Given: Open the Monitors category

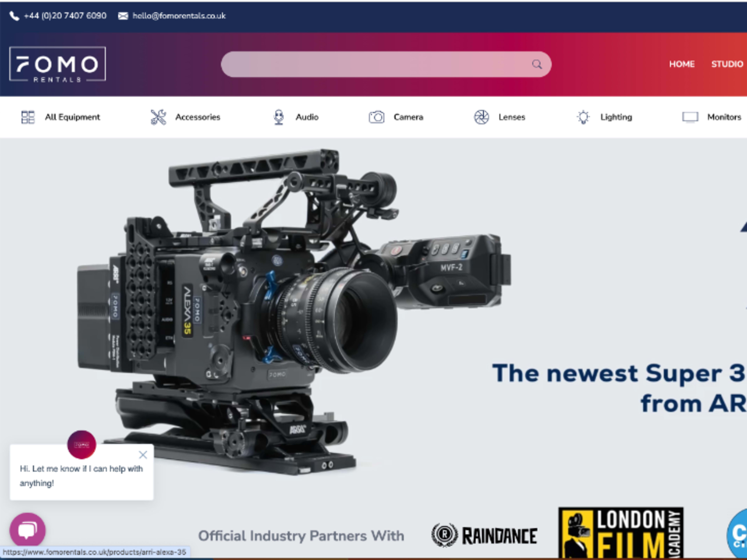Looking at the screenshot, I should (724, 117).
